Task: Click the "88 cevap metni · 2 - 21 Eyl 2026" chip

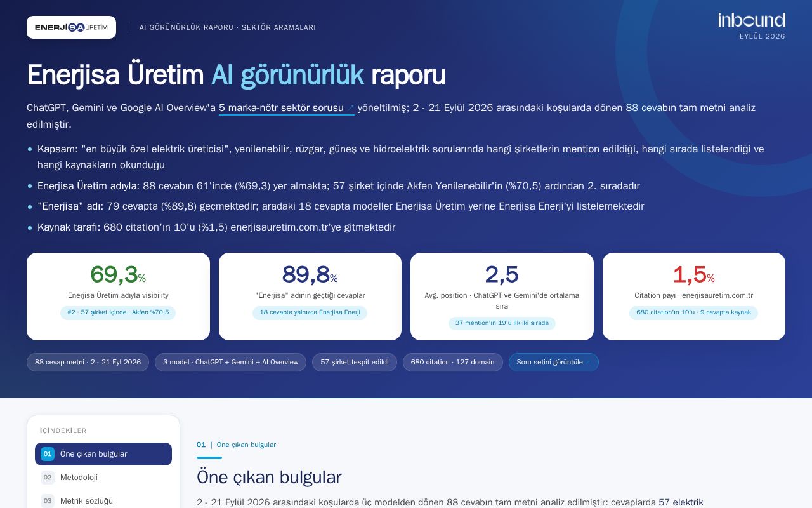Action: 88,362
